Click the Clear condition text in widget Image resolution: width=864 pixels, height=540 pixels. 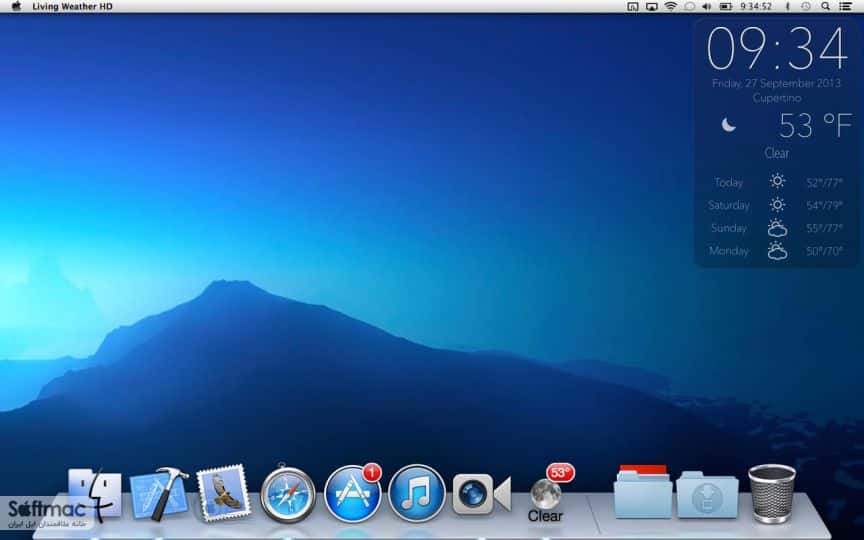[776, 153]
